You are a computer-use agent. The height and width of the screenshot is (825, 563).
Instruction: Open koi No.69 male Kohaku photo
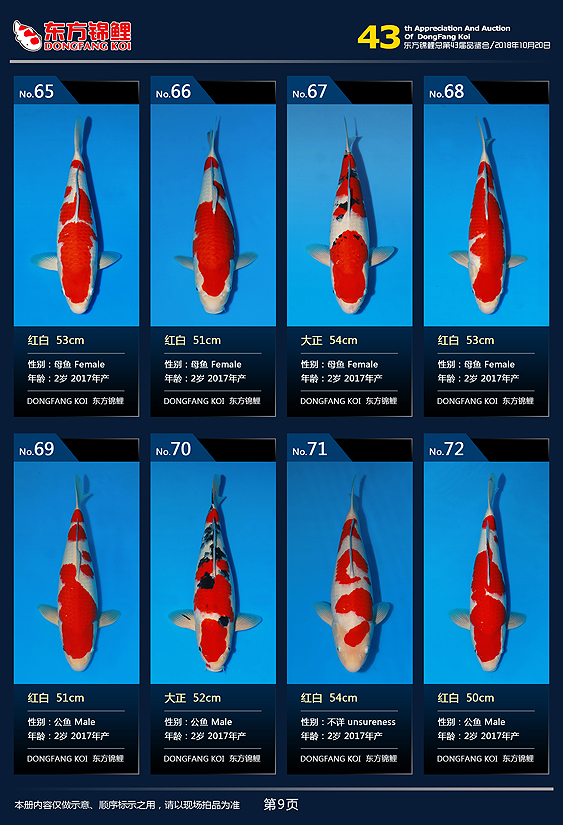click(x=76, y=572)
